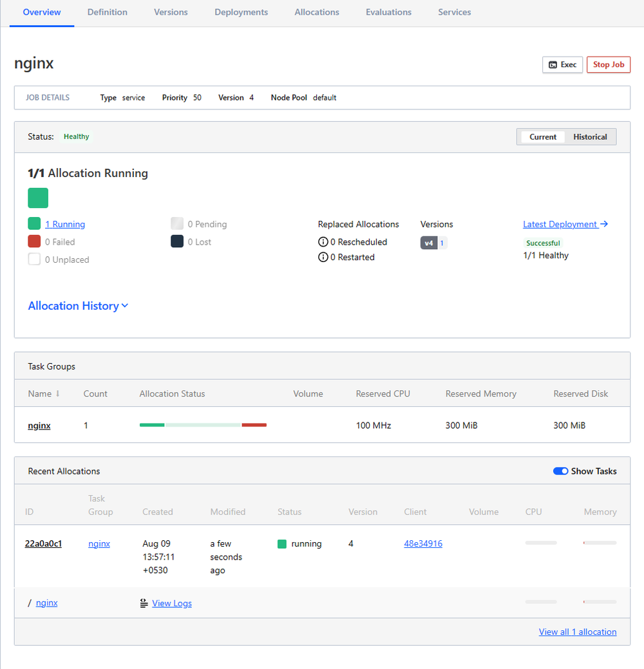Select the Historical status view
644x669 pixels.
pyautogui.click(x=590, y=137)
